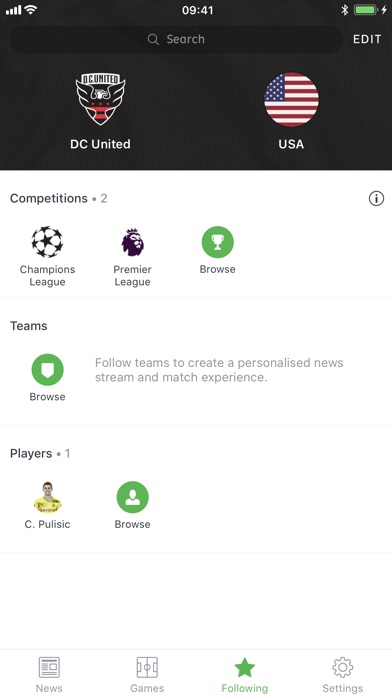
Task: Select the USA flag team
Action: [x=291, y=99]
